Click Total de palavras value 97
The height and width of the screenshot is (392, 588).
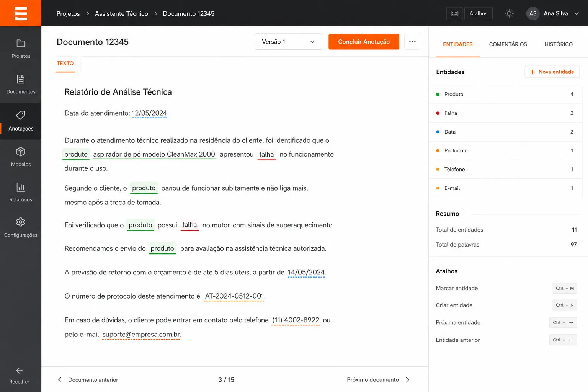tap(573, 245)
